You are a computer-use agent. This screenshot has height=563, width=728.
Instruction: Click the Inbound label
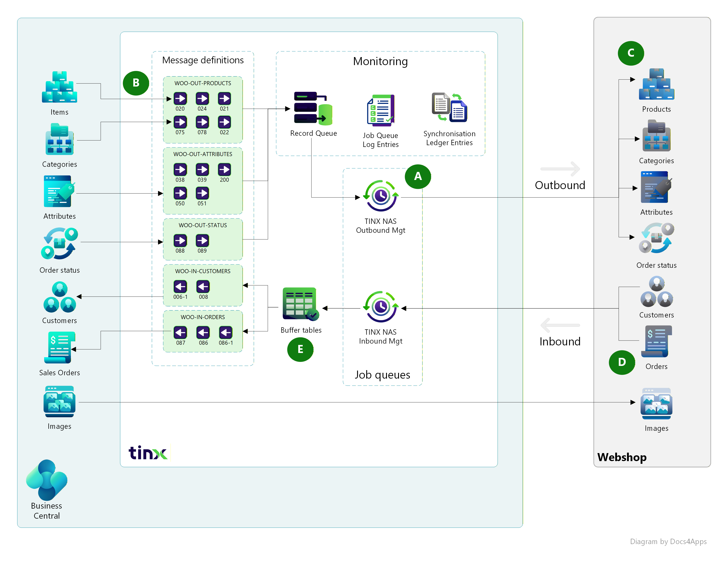tap(560, 342)
